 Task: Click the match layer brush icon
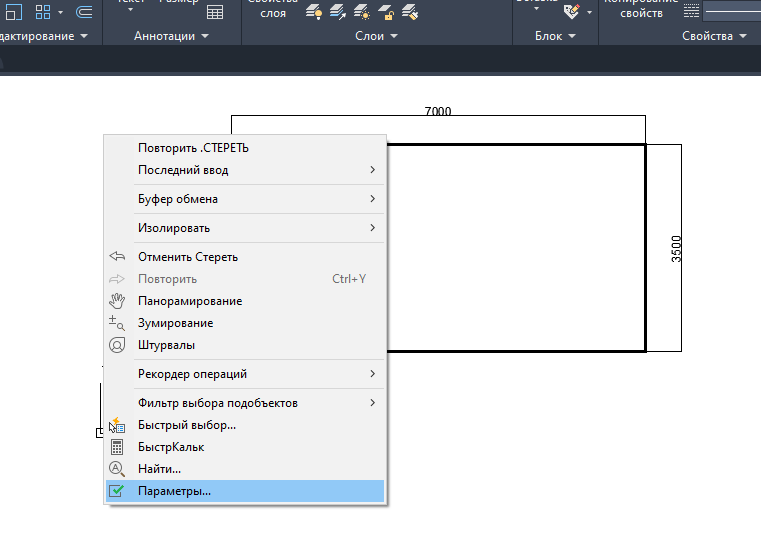click(410, 12)
